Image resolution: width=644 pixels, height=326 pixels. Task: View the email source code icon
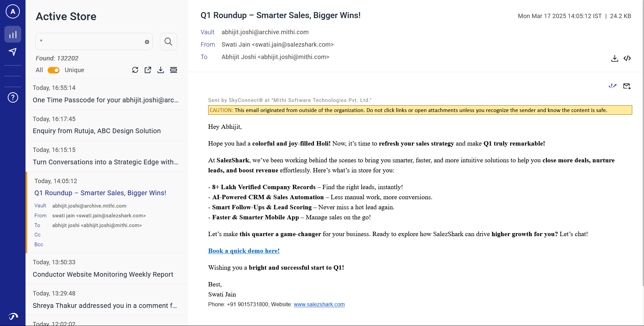[627, 58]
